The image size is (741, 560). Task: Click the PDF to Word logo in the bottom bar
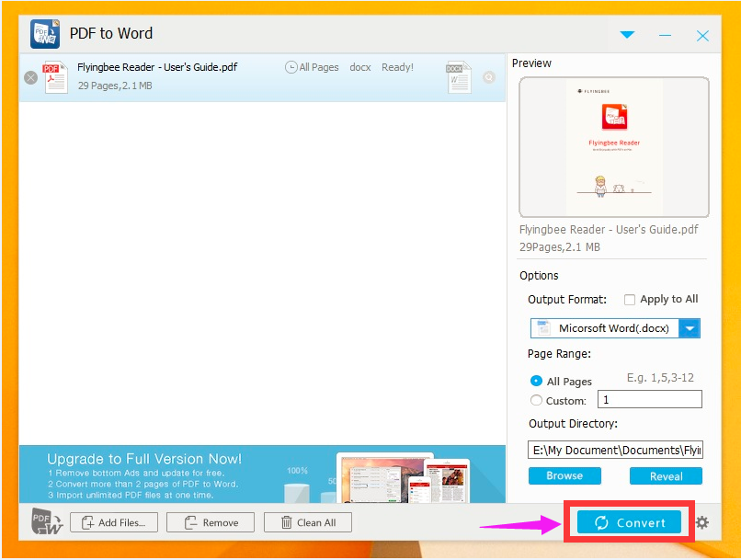[46, 521]
